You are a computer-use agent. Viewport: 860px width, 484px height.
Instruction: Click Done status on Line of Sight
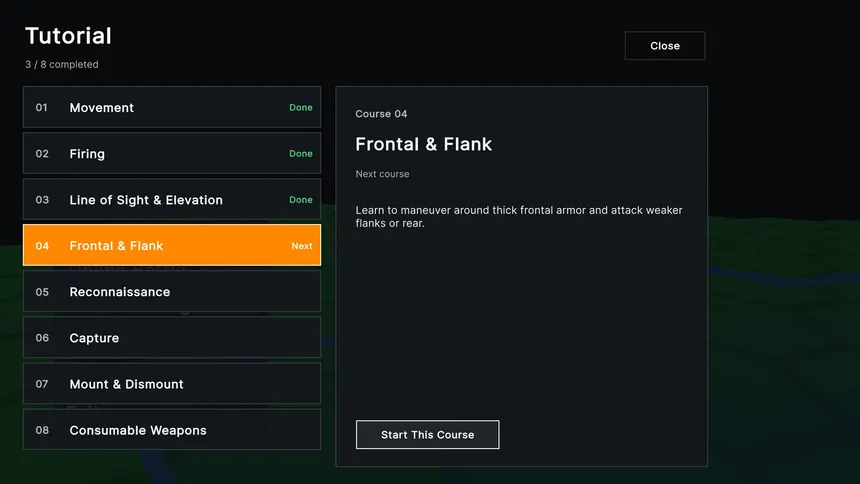(301, 200)
